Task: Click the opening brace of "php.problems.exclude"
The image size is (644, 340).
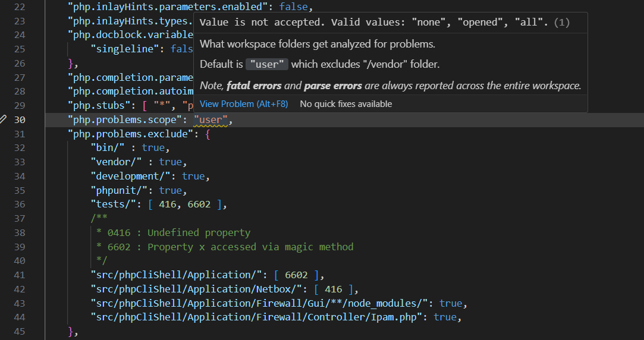Action: (x=208, y=134)
